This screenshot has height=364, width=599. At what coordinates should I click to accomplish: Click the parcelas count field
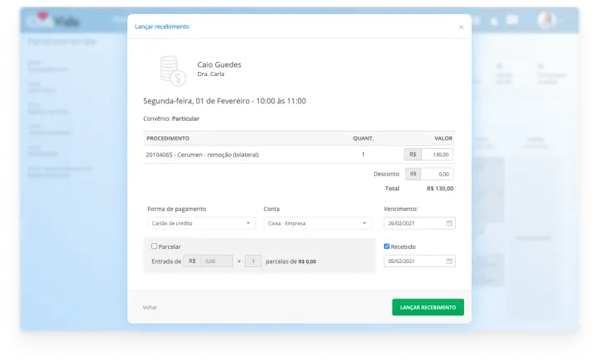(253, 261)
